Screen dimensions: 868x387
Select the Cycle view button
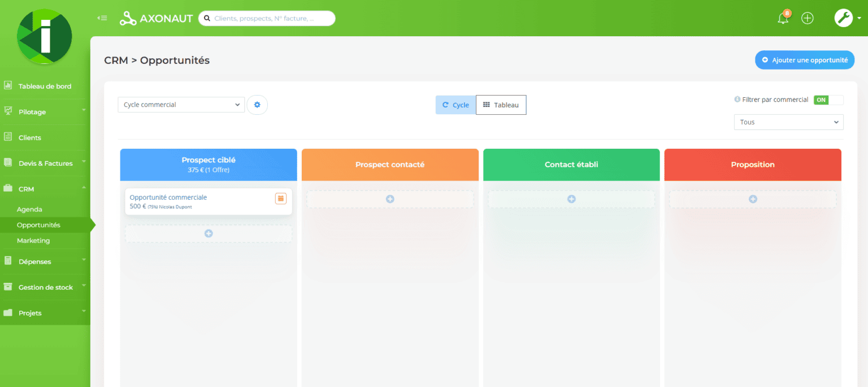(455, 105)
